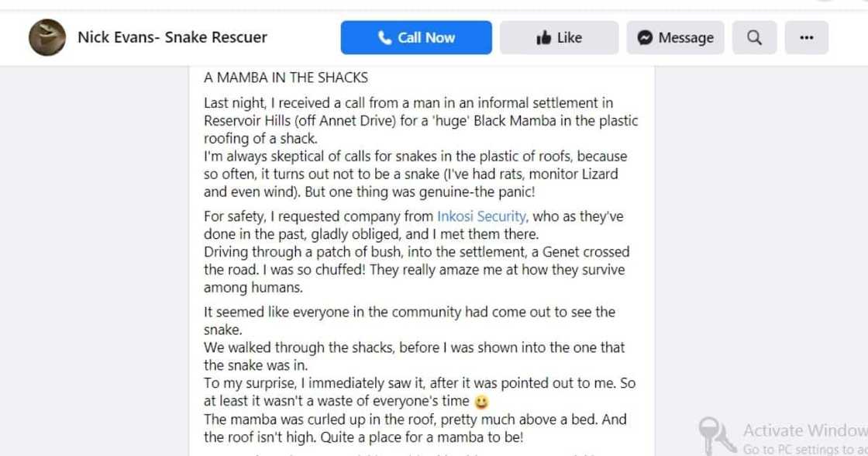Click the Go to PC settings text

pyautogui.click(x=797, y=450)
